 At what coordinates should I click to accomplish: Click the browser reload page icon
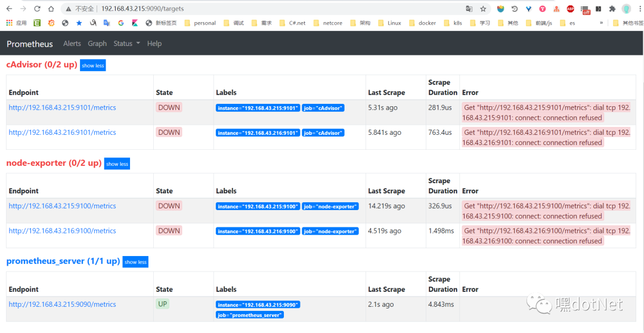(37, 9)
